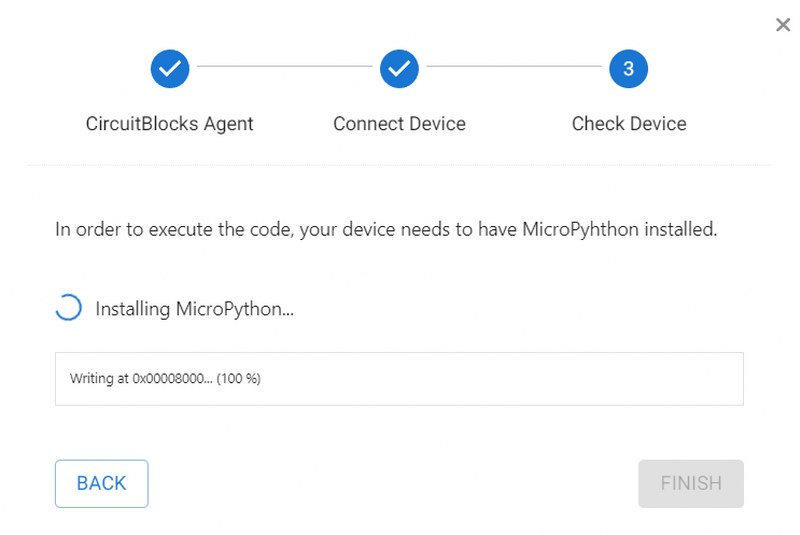Click the BACK button

click(102, 483)
